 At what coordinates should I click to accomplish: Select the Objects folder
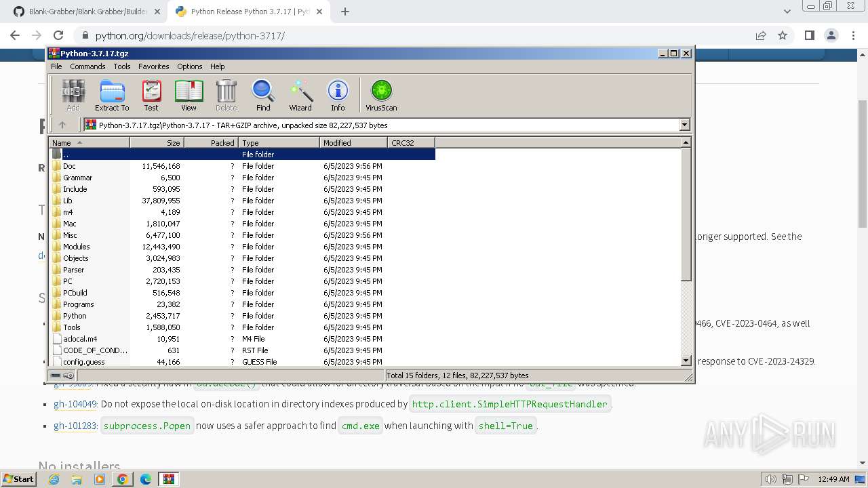tap(242, 258)
